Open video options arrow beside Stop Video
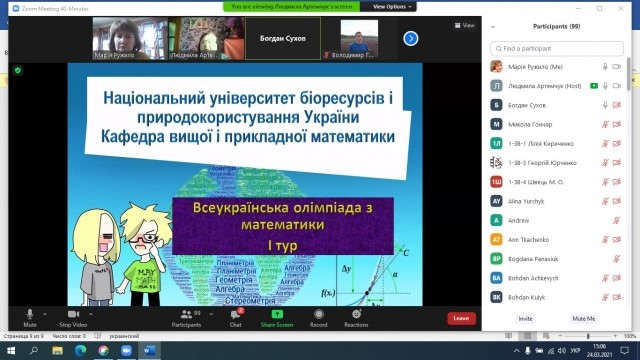 pyautogui.click(x=91, y=314)
